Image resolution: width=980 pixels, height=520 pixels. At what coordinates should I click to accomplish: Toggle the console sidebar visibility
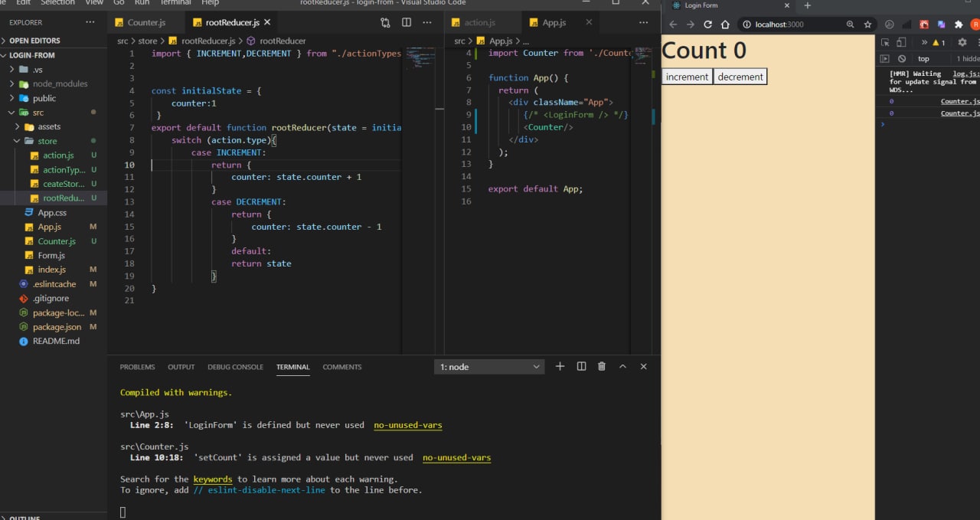[x=884, y=59]
